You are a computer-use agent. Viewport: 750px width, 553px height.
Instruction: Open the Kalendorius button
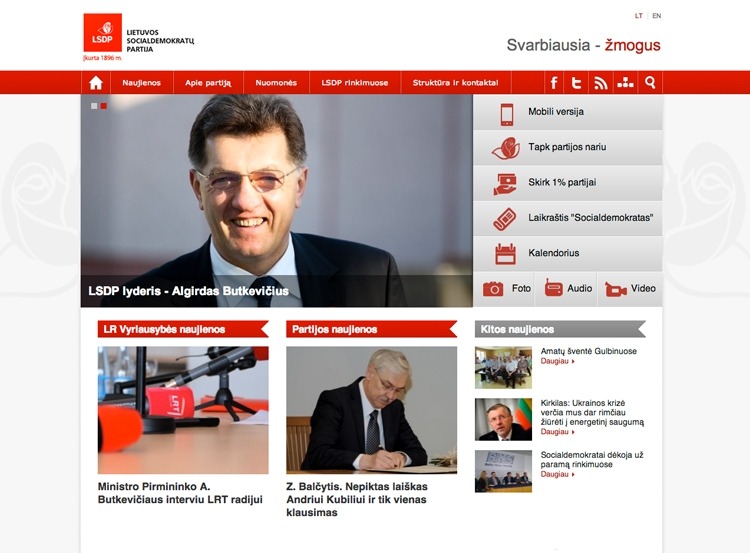(568, 253)
